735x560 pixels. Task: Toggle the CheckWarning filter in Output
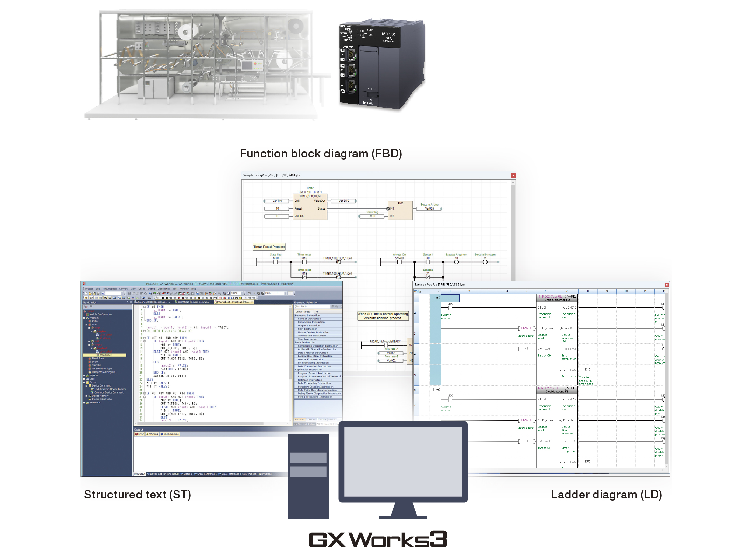point(170,434)
